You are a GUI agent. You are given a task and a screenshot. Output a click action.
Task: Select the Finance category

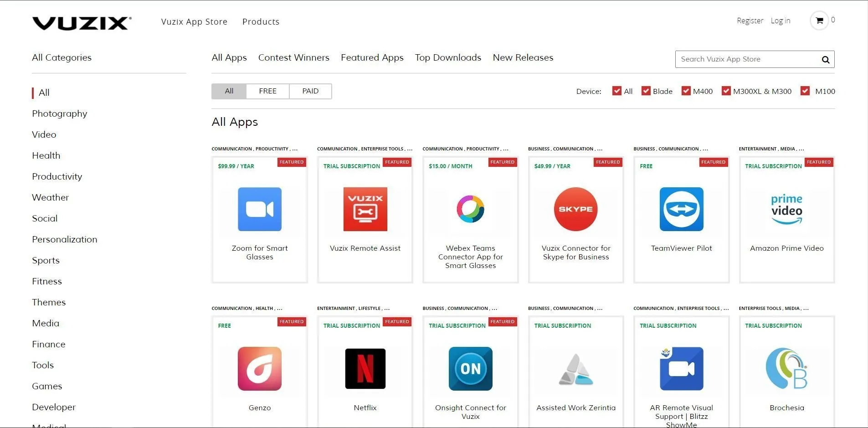(x=49, y=344)
